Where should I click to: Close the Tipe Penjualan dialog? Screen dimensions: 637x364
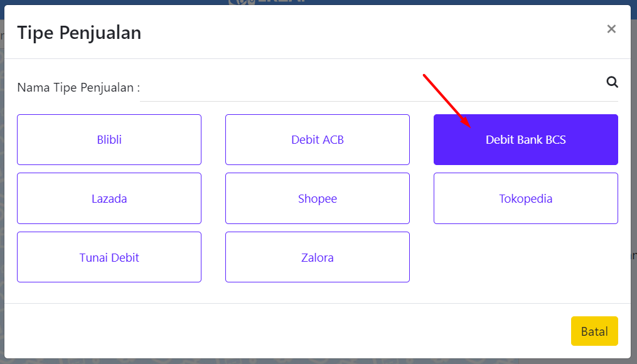pyautogui.click(x=611, y=29)
